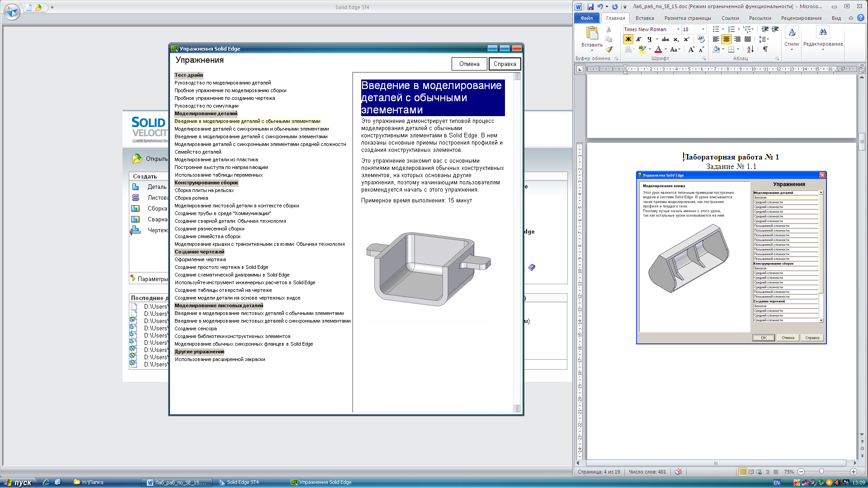The height and width of the screenshot is (488, 868).
Task: Open the Times New Roman font name dropdown
Action: coord(678,29)
